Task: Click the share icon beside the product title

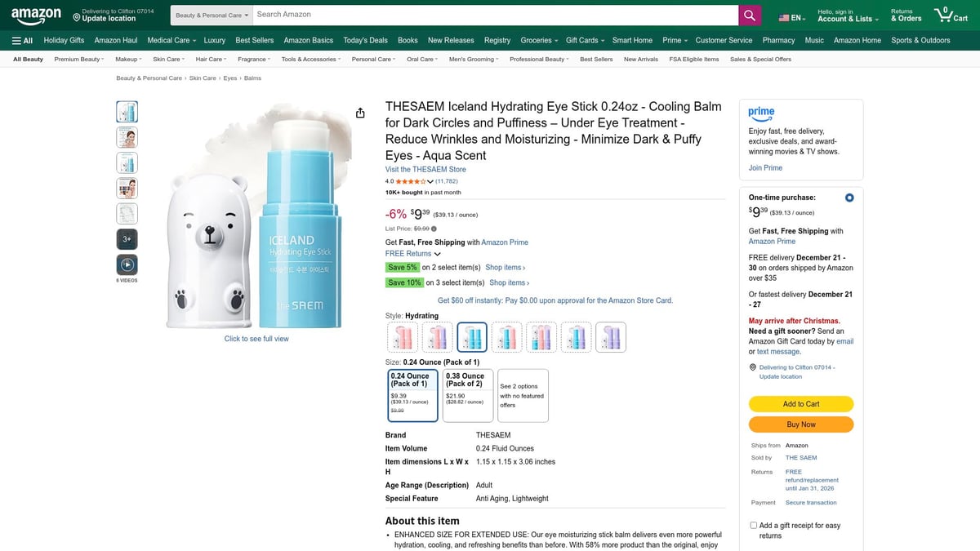Action: tap(360, 113)
